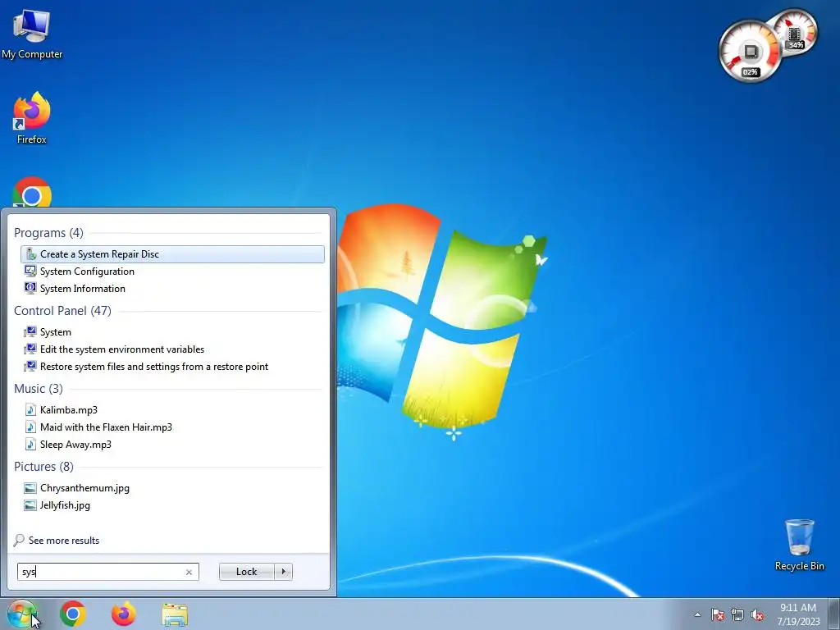
Task: Click the Programs (4) category header
Action: click(48, 232)
